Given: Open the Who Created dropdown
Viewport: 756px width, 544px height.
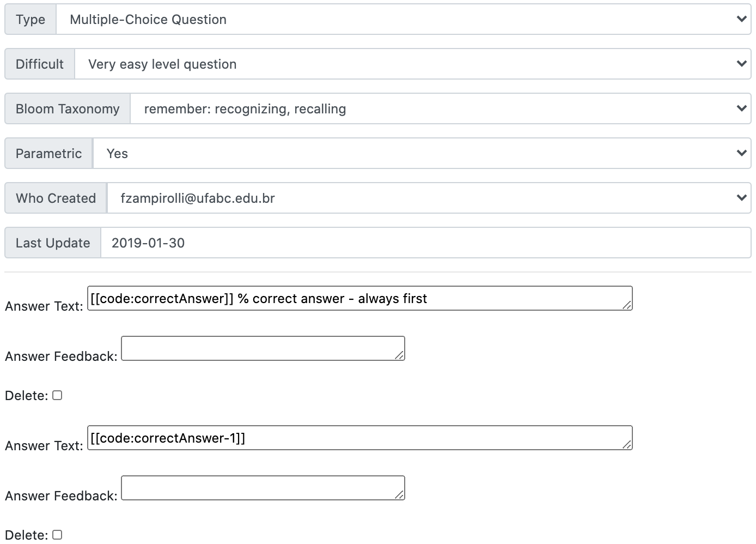Looking at the screenshot, I should point(428,198).
